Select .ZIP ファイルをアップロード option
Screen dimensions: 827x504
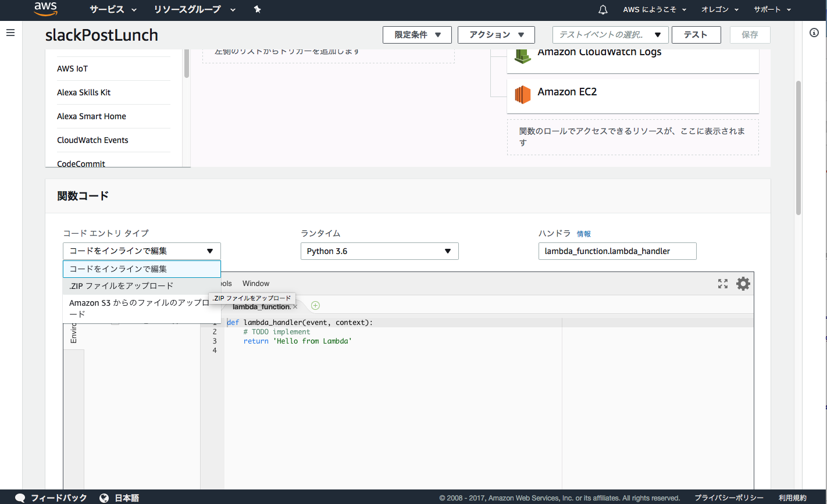[142, 286]
